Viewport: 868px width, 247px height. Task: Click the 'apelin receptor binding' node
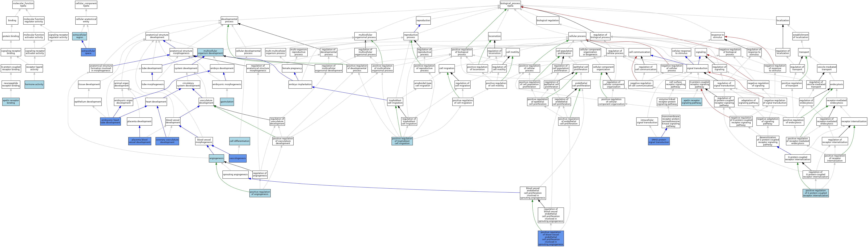[x=11, y=102]
